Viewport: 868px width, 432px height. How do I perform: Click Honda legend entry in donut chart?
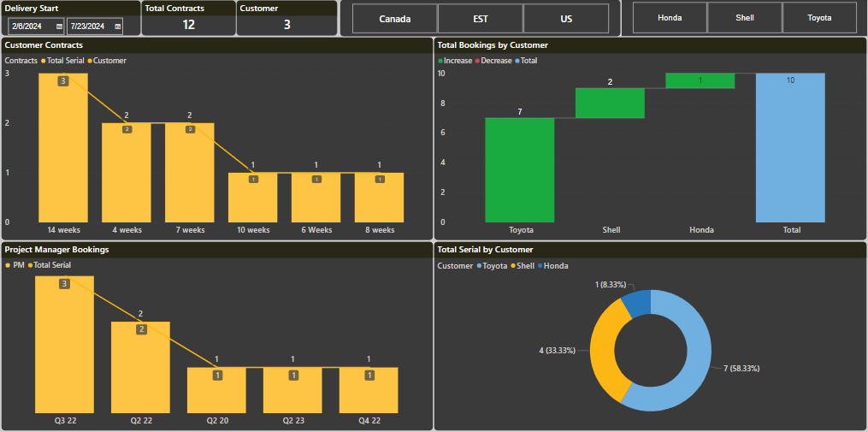coord(552,266)
